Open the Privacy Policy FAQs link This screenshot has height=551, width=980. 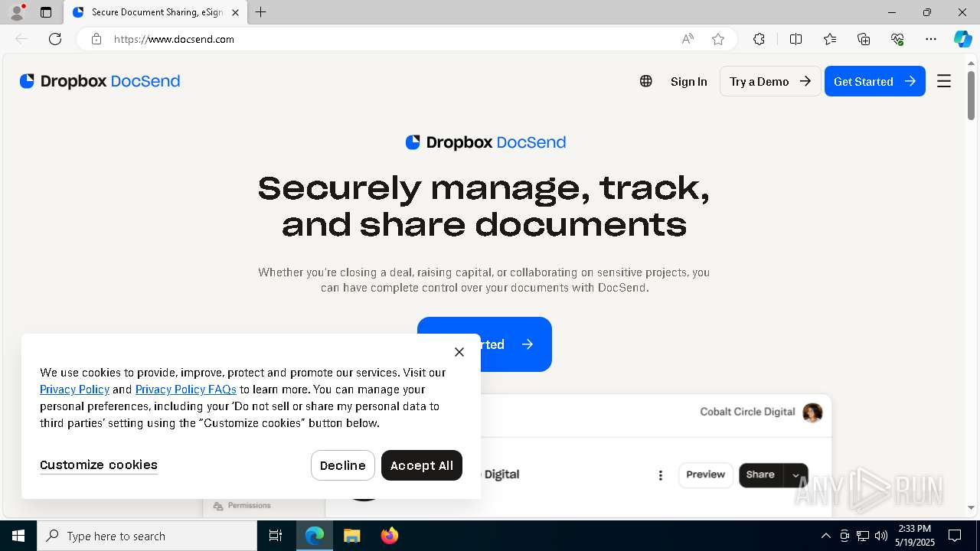click(186, 390)
